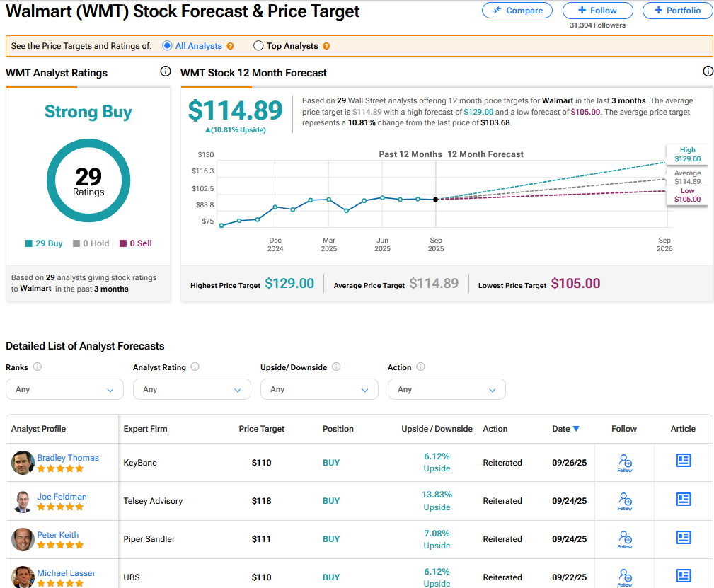Click the High $129.00 forecast label
Screen dimensions: 714x588
pyautogui.click(x=688, y=154)
